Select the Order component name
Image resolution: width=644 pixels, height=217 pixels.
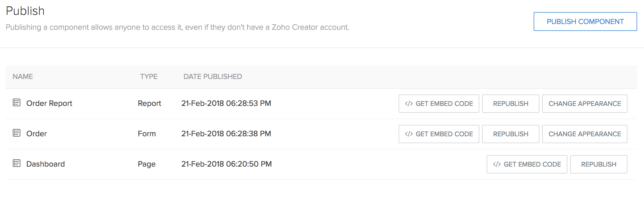[37, 134]
